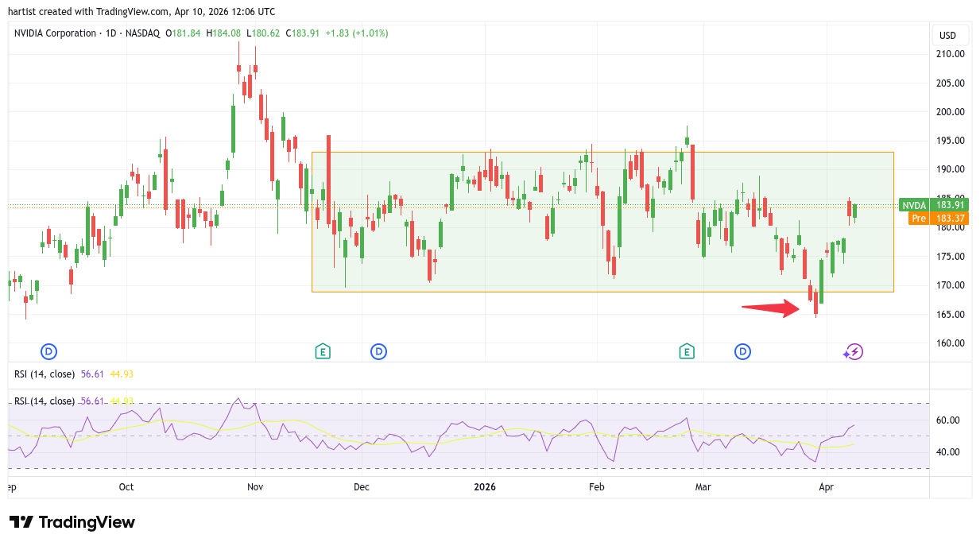Click the NVIDIA Corporation symbol title
Image resolution: width=980 pixels, height=546 pixels.
(54, 33)
